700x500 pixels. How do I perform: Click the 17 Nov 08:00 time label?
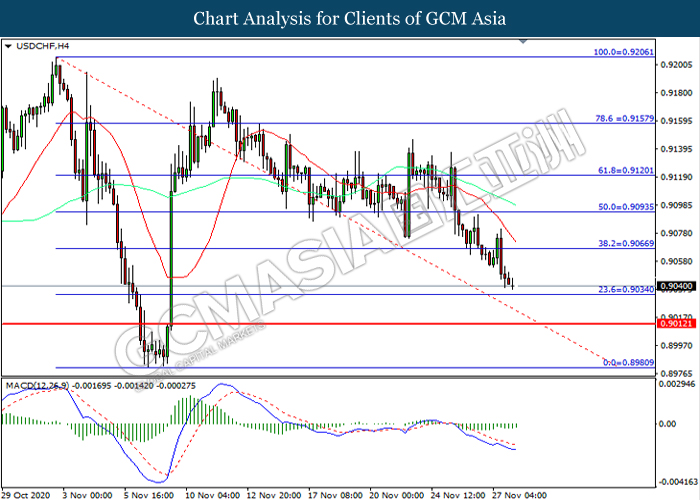pyautogui.click(x=335, y=496)
